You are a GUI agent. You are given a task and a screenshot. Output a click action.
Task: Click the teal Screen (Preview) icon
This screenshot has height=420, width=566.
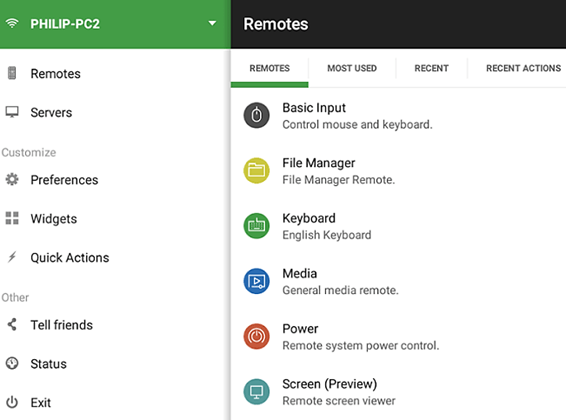point(256,391)
